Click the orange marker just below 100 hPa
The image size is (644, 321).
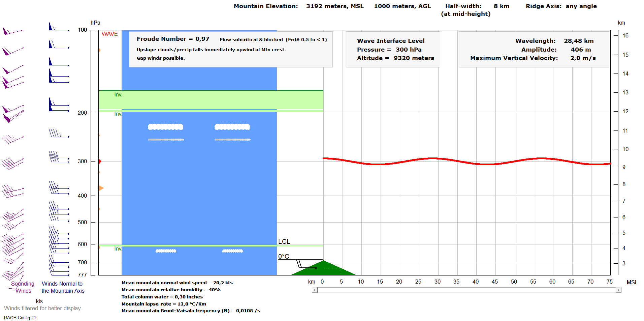(x=99, y=50)
